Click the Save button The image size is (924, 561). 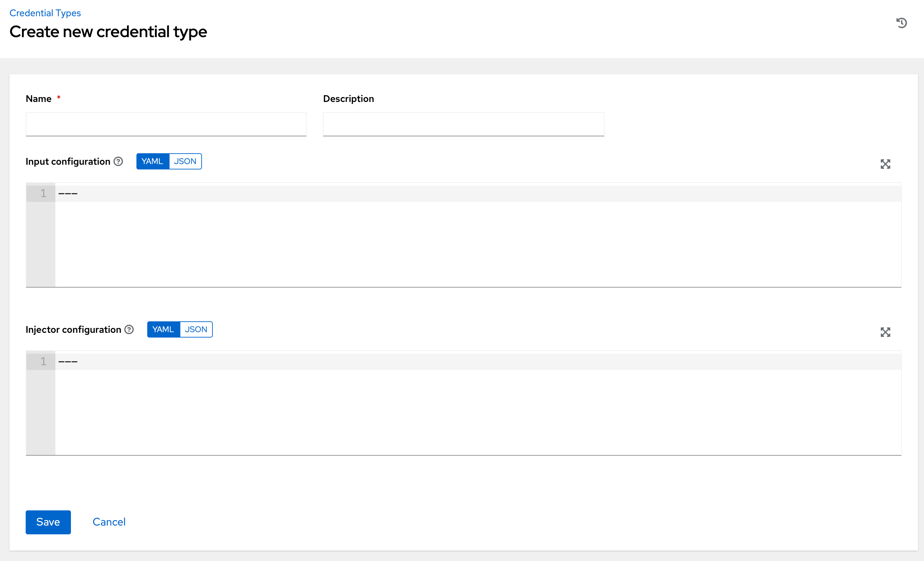48,522
